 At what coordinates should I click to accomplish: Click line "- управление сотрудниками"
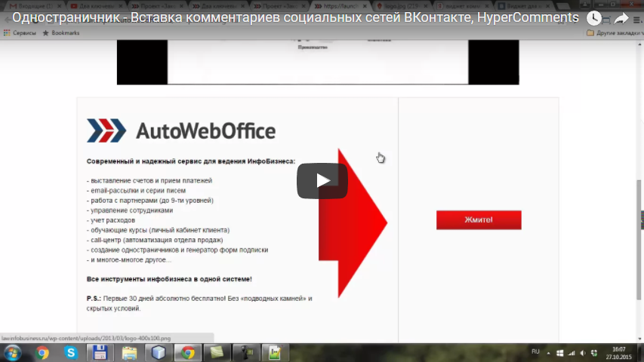(x=130, y=210)
